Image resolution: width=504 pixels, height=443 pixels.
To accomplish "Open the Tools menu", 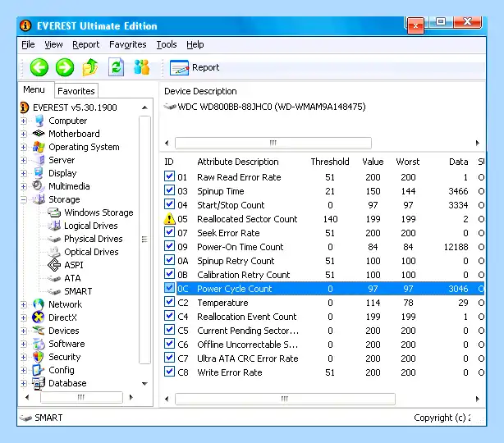I will (x=167, y=44).
